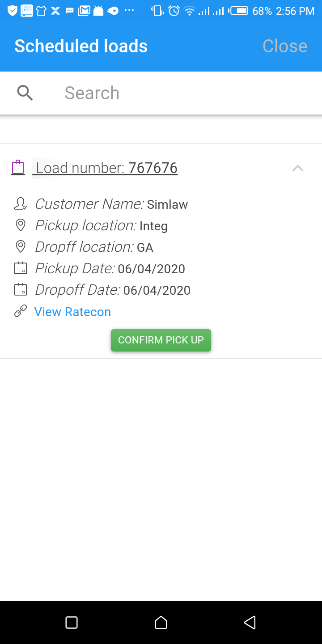Tap the pickup date calendar icon
Image resolution: width=322 pixels, height=644 pixels.
[21, 268]
